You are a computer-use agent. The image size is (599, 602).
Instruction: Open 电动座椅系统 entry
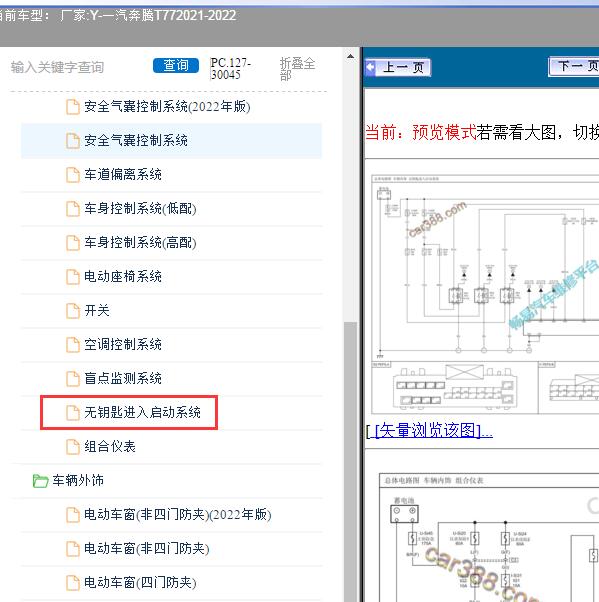point(123,276)
